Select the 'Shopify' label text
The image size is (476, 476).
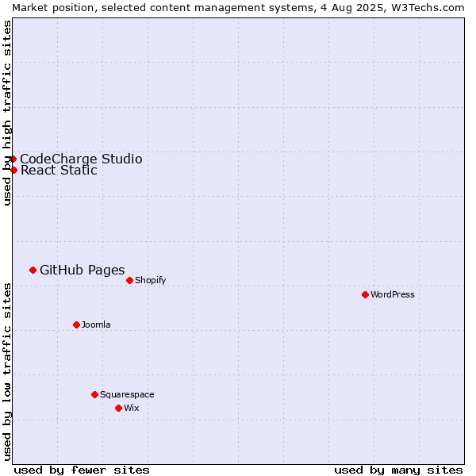point(151,280)
